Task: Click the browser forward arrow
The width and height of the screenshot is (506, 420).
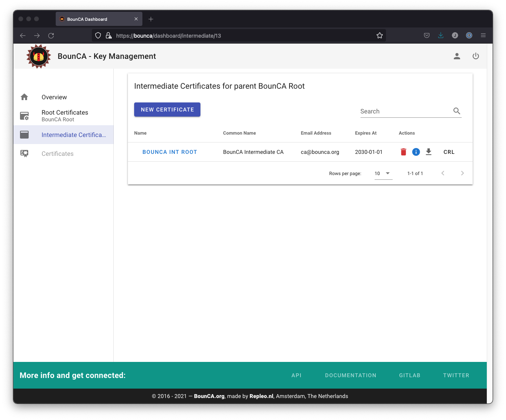Action: 37,36
